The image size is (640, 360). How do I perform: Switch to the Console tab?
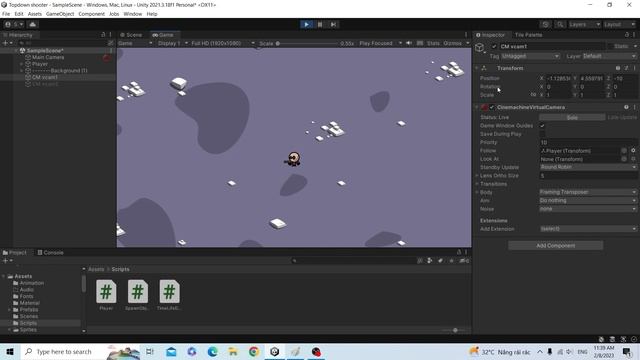click(x=51, y=253)
